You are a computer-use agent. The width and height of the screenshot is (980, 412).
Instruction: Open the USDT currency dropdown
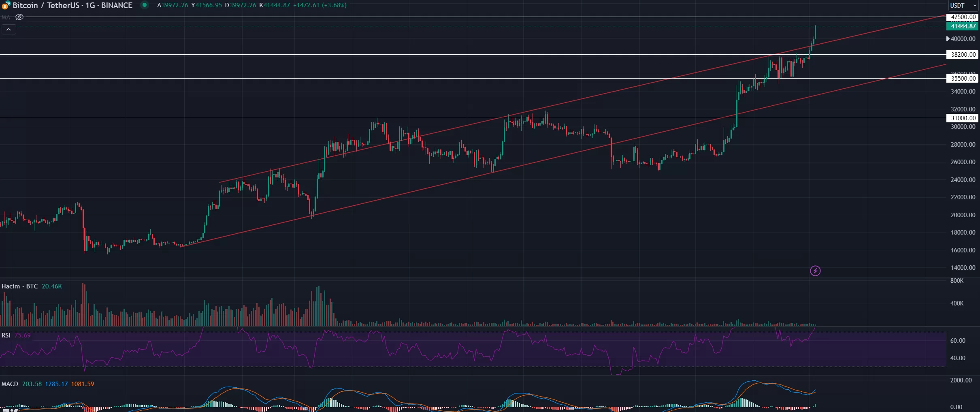coord(963,5)
